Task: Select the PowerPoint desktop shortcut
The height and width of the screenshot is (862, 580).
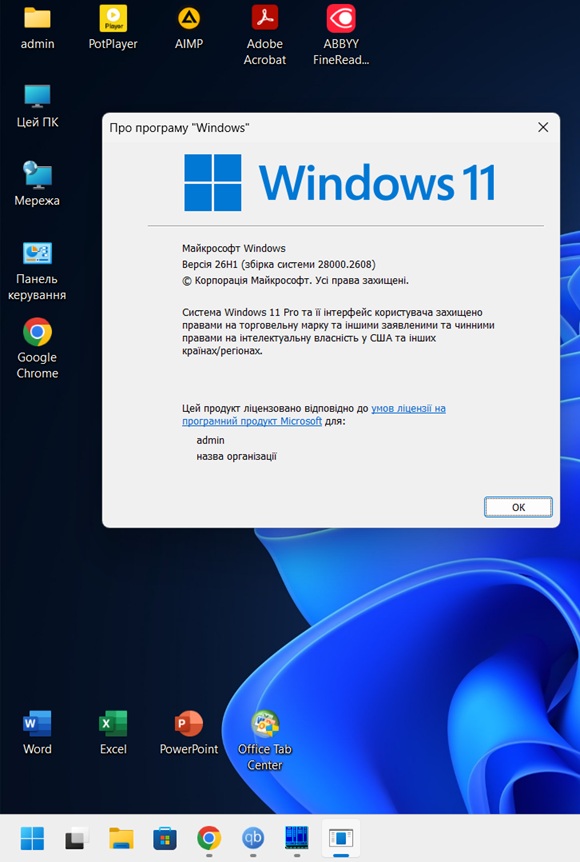Action: tap(189, 733)
